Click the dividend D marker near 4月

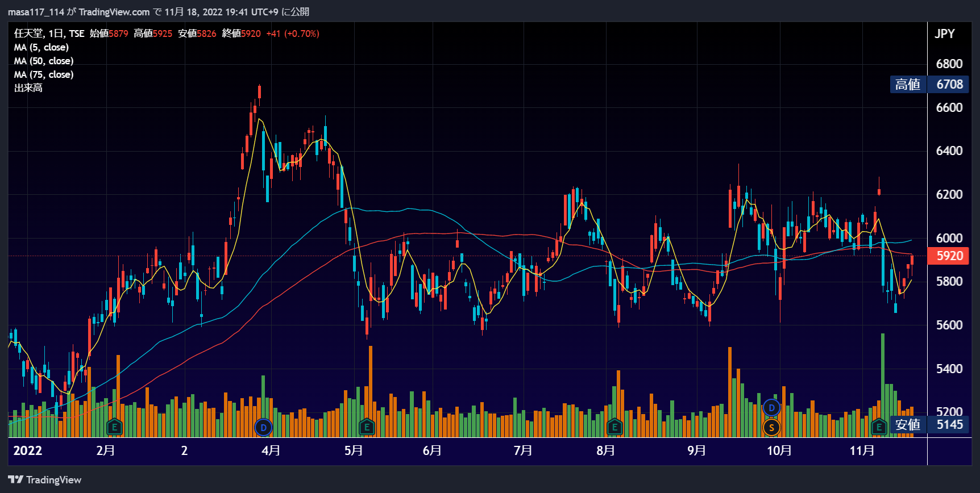(x=263, y=427)
